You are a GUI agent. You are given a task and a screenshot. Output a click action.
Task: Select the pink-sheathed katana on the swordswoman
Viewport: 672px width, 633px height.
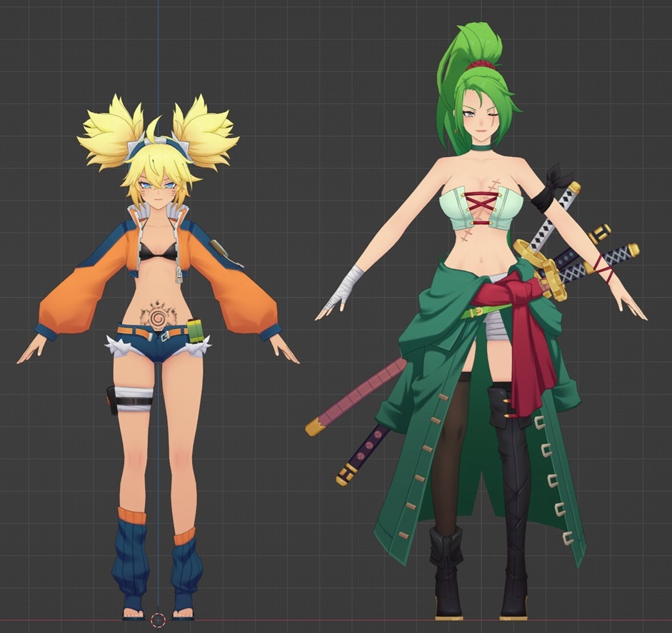click(x=356, y=397)
